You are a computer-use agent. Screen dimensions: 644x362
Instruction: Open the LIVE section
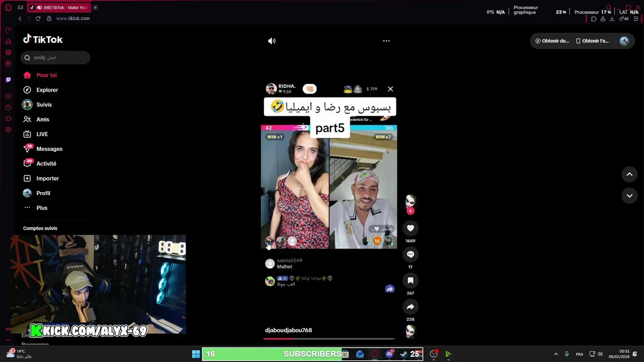coord(36,134)
